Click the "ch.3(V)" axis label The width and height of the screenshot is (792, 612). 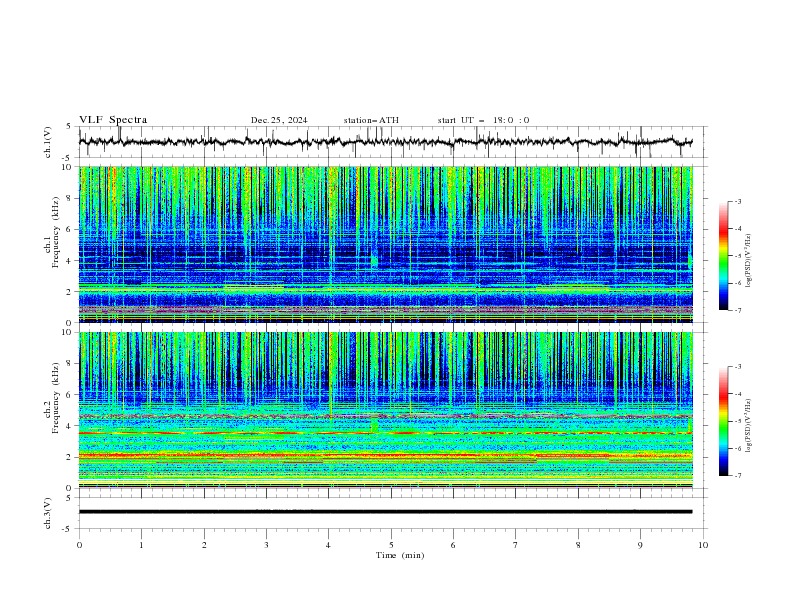pyautogui.click(x=48, y=513)
